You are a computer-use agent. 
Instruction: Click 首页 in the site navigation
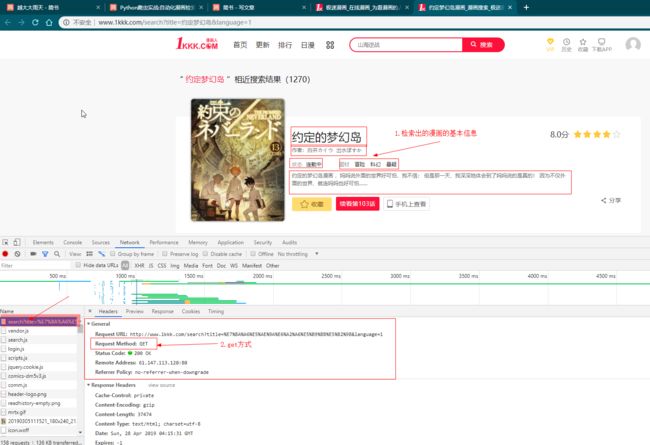[240, 45]
